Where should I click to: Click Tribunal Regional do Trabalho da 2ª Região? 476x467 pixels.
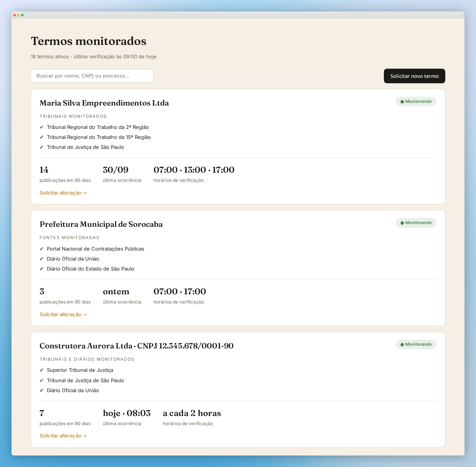click(98, 127)
